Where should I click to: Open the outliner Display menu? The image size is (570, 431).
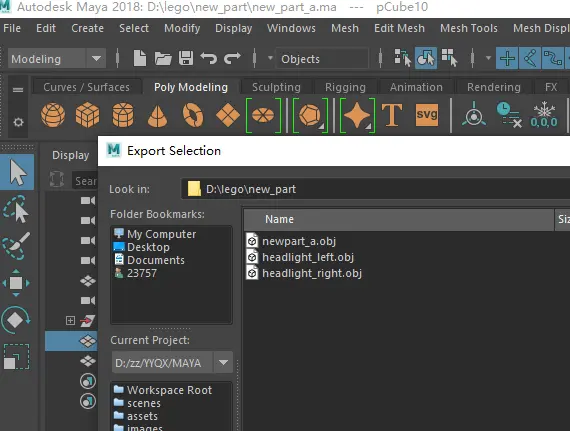tap(71, 155)
